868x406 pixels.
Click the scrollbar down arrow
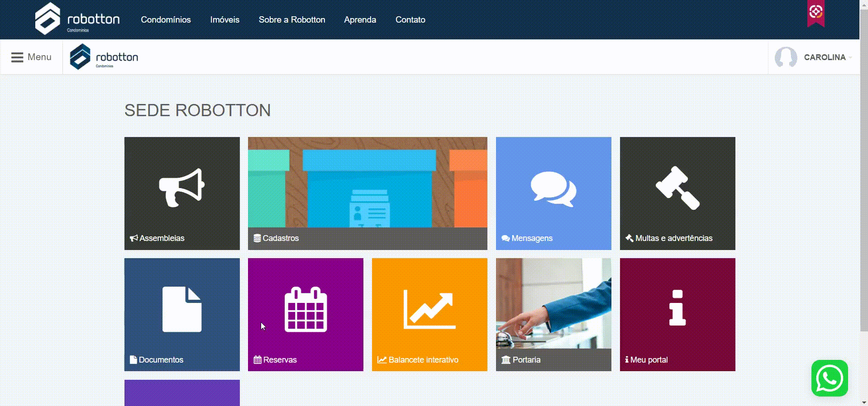[863, 402]
